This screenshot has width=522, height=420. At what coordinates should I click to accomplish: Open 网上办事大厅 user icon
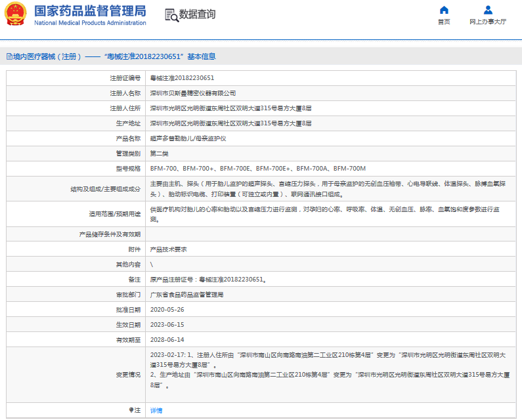(488, 10)
